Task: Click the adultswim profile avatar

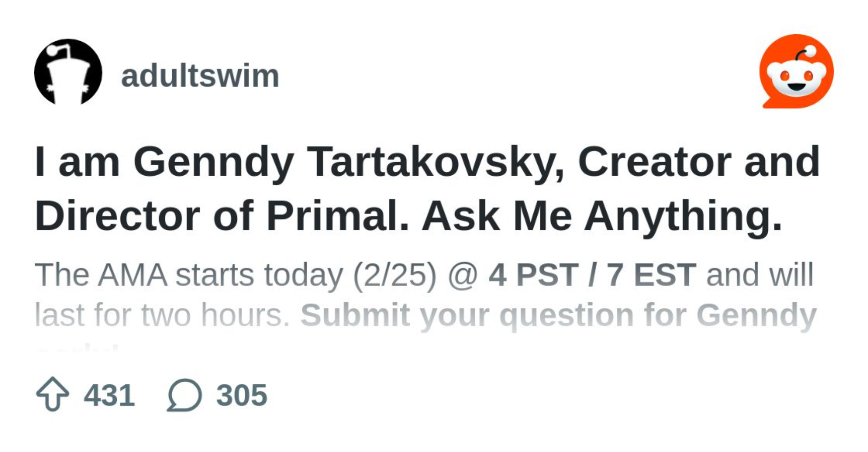Action: [68, 72]
